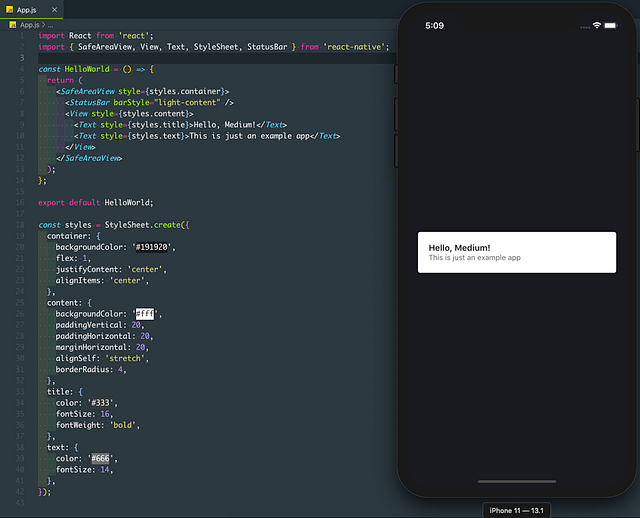Tap the 'This is just an example app' text
Viewport: 640px width, 518px height.
[x=475, y=258]
